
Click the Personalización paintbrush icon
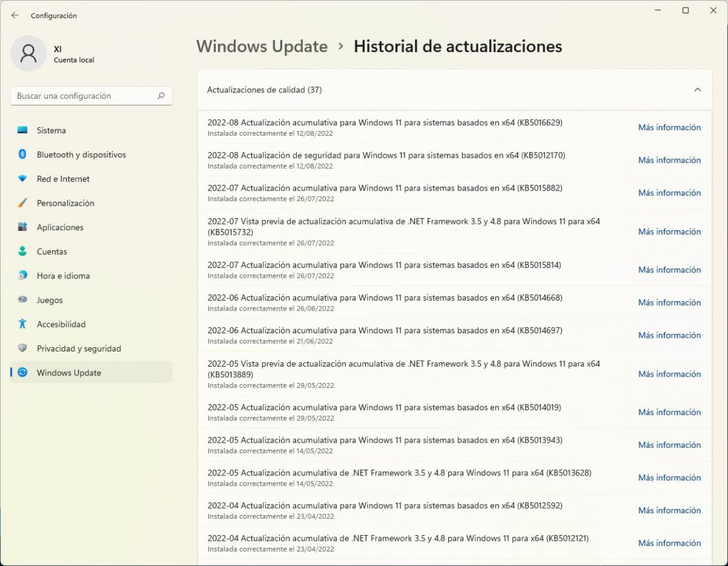click(23, 203)
